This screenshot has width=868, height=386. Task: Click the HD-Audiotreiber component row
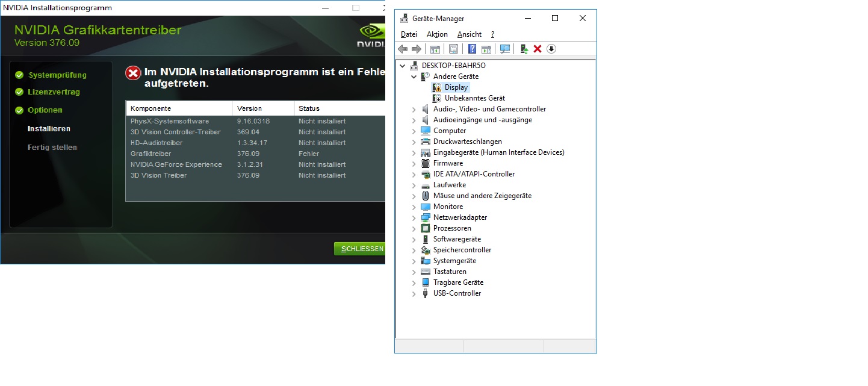[x=255, y=143]
